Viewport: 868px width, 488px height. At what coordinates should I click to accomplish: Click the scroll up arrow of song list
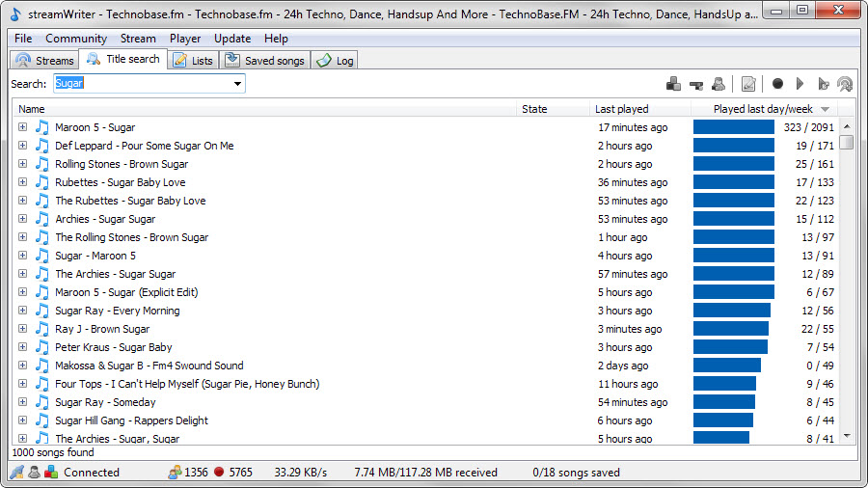[x=847, y=126]
